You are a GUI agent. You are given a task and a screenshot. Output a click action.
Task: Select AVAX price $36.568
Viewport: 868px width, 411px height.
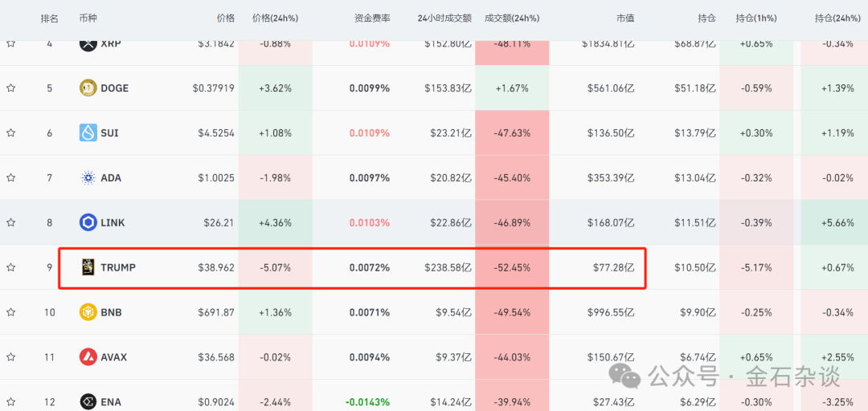coord(216,356)
